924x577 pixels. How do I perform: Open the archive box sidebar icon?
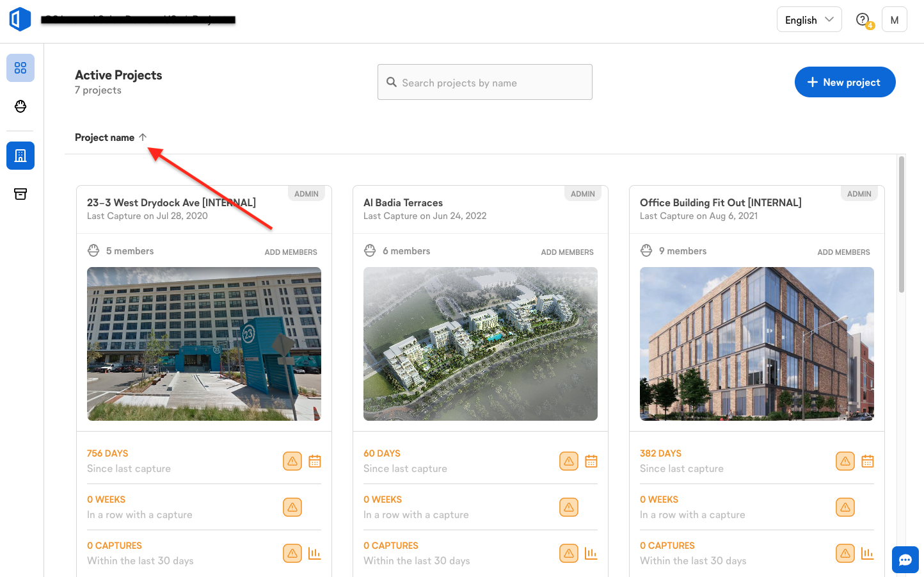tap(20, 194)
